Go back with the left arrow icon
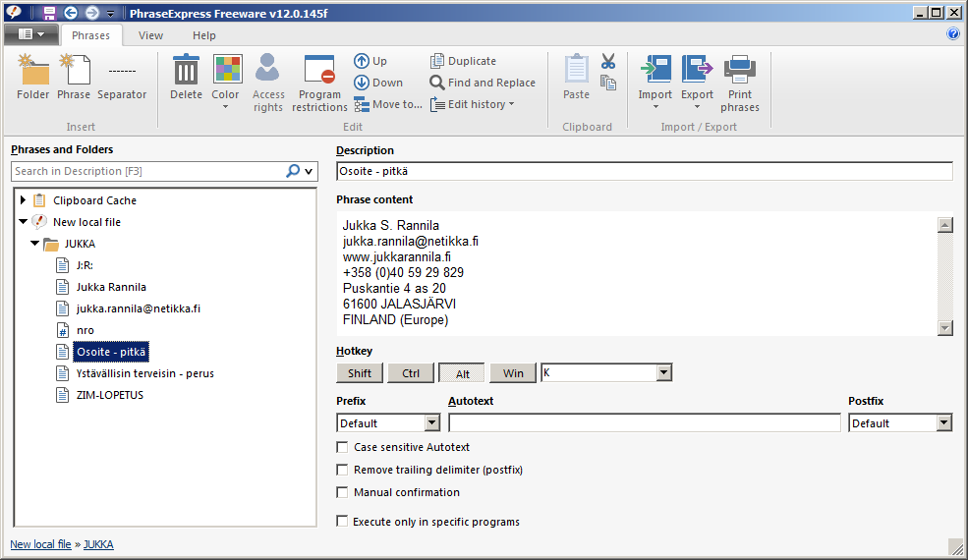The image size is (968, 560). pos(71,13)
